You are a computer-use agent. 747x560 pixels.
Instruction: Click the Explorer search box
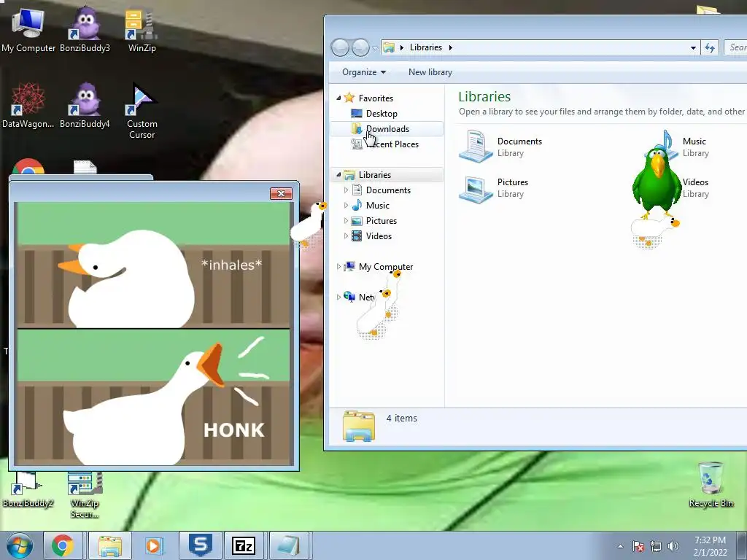(735, 47)
